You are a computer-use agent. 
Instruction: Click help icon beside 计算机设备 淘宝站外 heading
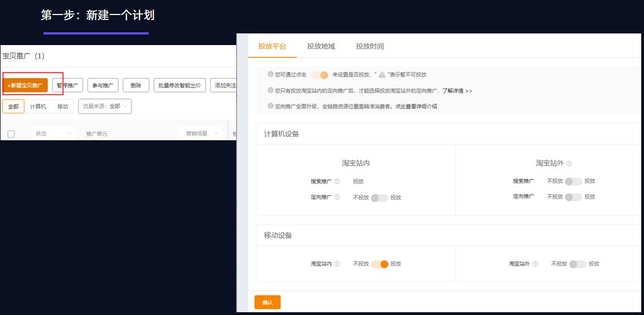(x=569, y=163)
